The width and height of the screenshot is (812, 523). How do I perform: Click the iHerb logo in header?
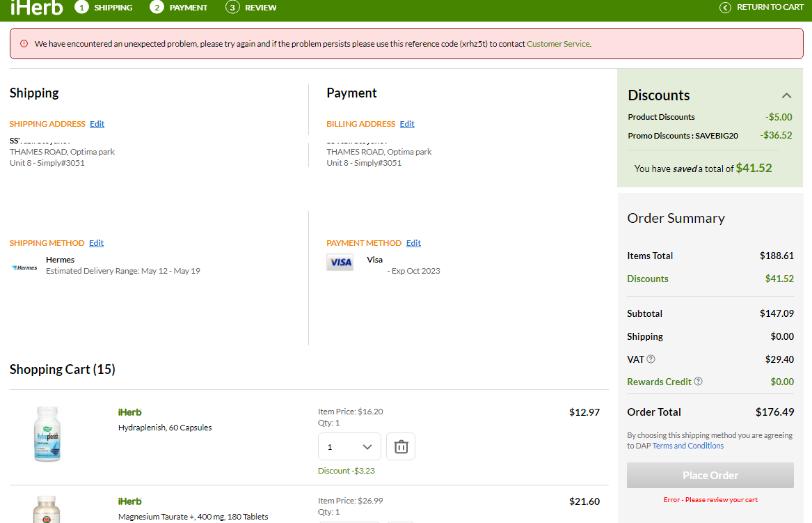point(36,8)
